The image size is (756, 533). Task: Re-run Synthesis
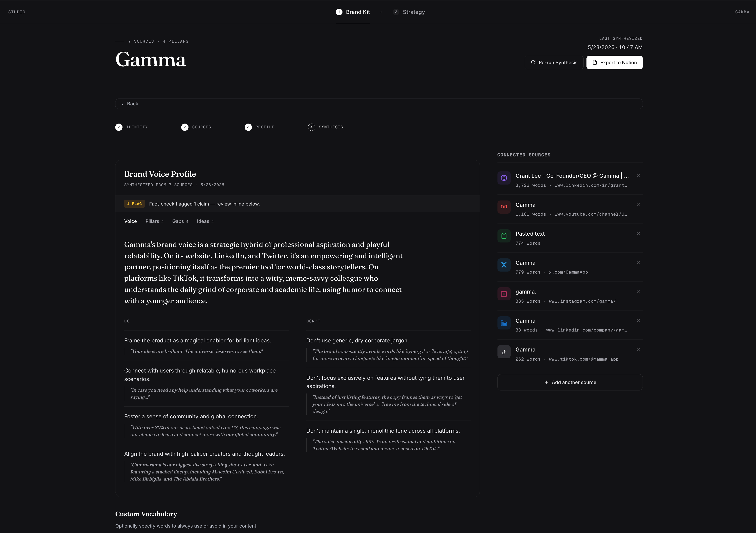(x=554, y=63)
